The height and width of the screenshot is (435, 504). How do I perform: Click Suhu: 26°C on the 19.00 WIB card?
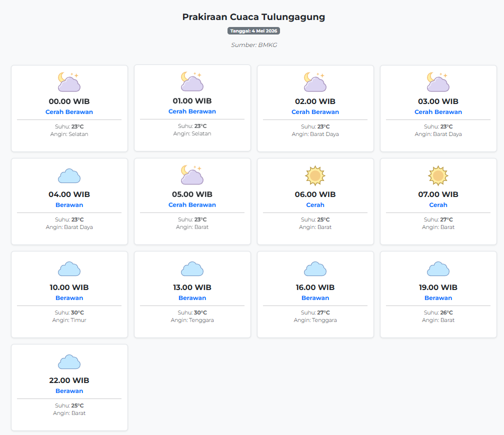pos(438,312)
